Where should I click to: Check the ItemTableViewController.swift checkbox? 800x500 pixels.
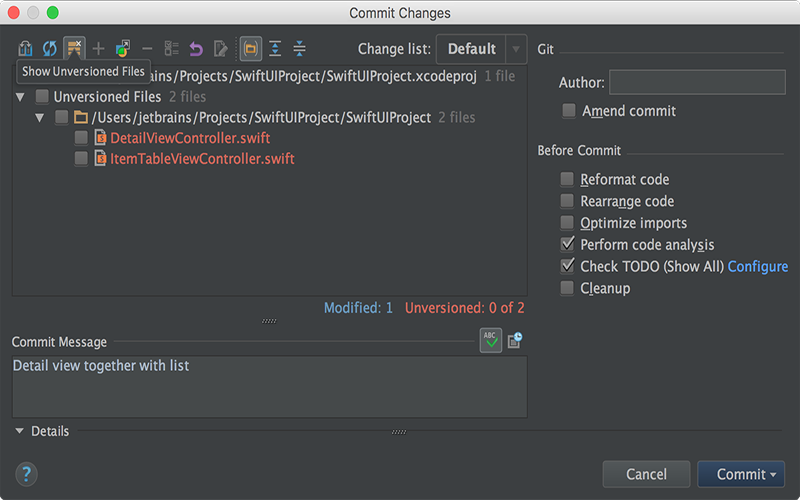pos(81,158)
